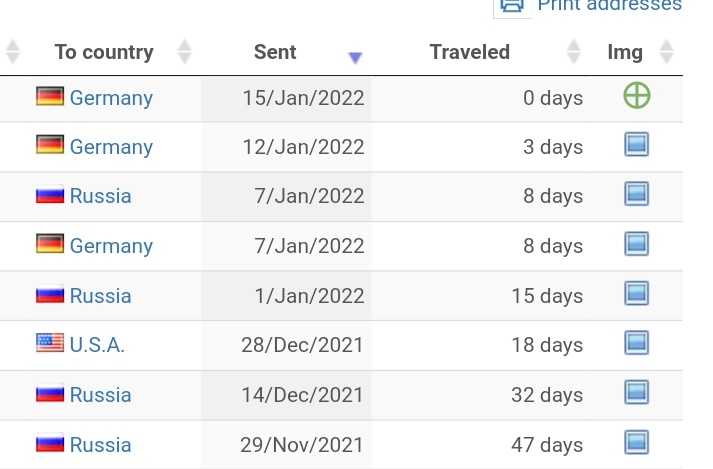Image resolution: width=713 pixels, height=469 pixels.
Task: Click the Traveled column header
Action: [470, 52]
